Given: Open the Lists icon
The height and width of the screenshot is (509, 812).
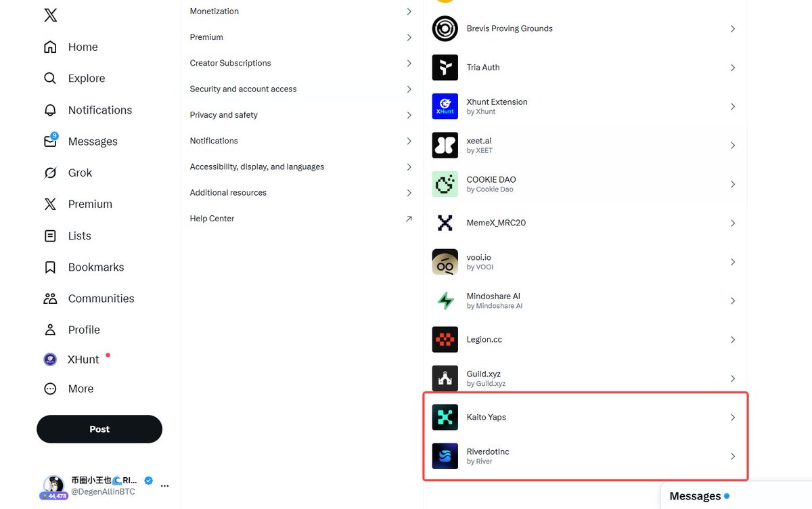Looking at the screenshot, I should [50, 236].
